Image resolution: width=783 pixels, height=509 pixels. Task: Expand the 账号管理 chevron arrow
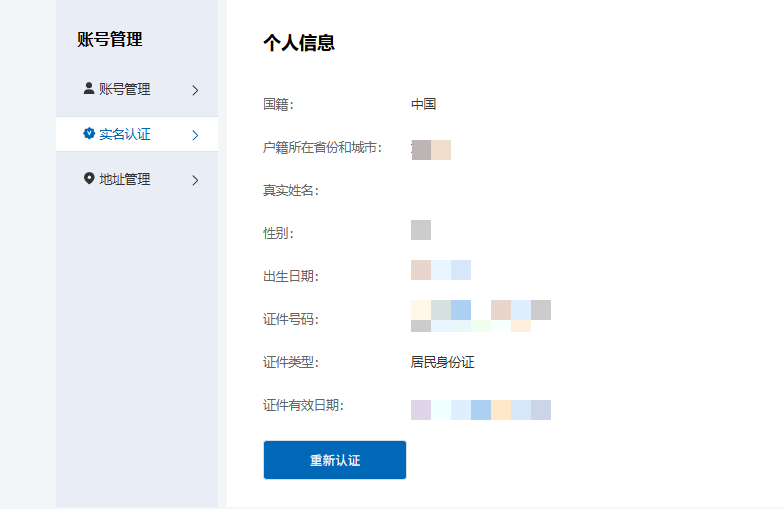[195, 90]
